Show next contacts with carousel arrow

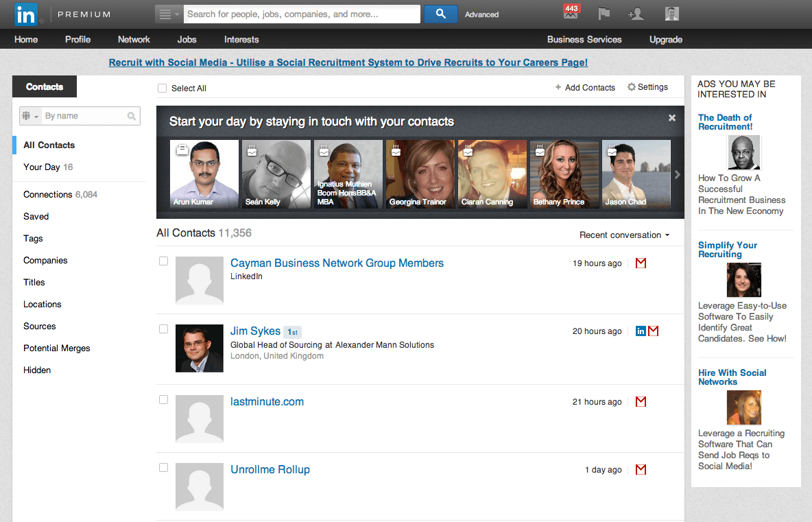coord(678,174)
